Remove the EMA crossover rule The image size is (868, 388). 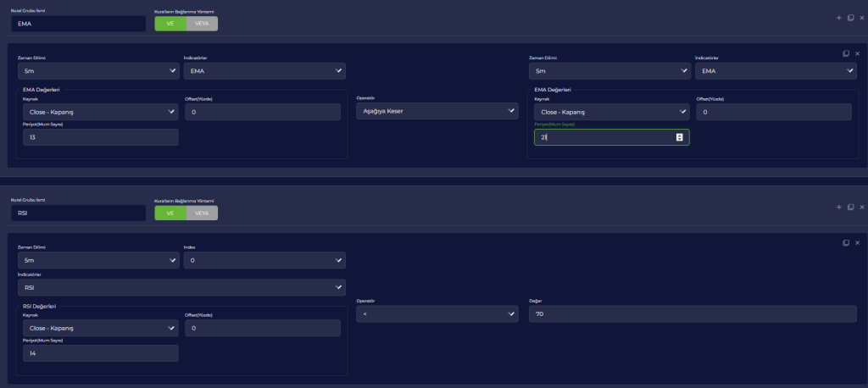tap(857, 53)
